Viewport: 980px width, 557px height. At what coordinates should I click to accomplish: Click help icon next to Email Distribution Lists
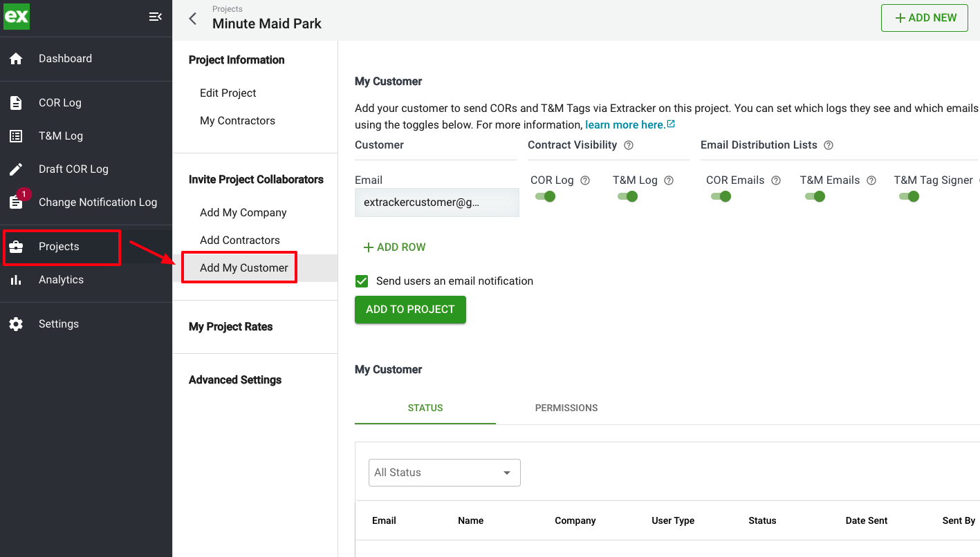point(829,145)
